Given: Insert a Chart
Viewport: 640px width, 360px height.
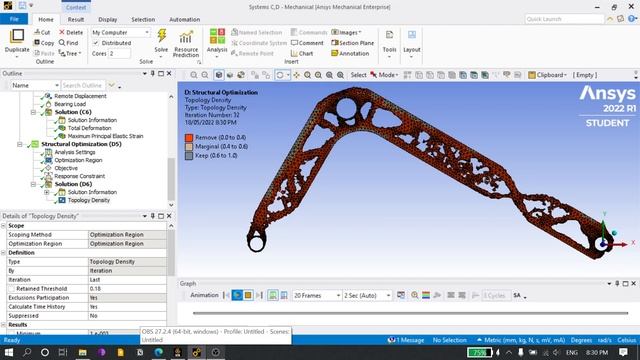Looking at the screenshot, I should click(302, 53).
